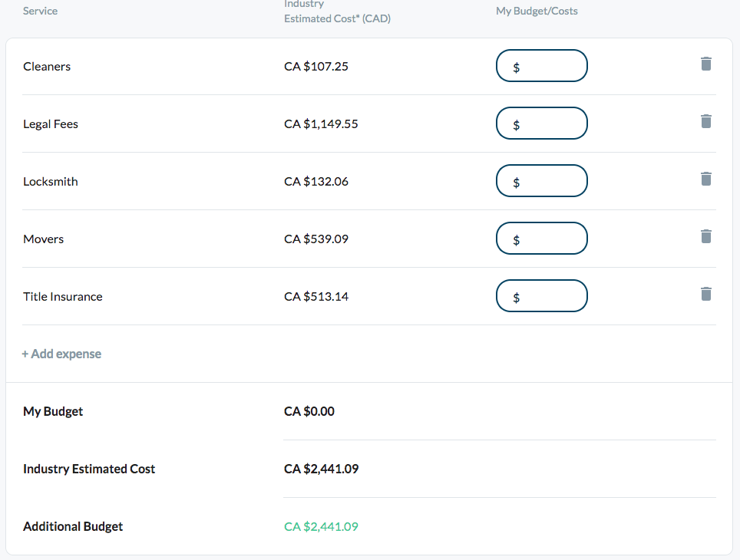Click the Movers estimate CA $539.09
The width and height of the screenshot is (740, 560).
tap(316, 239)
